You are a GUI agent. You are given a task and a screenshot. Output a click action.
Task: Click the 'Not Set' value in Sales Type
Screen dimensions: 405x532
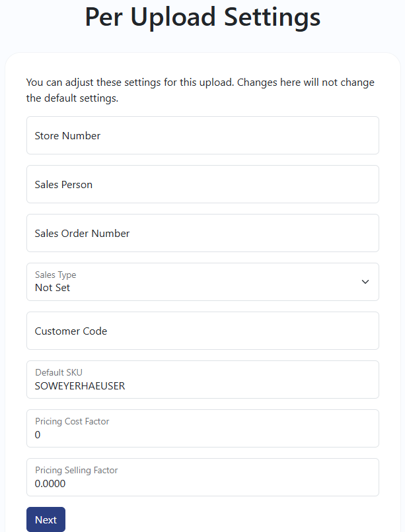click(53, 288)
